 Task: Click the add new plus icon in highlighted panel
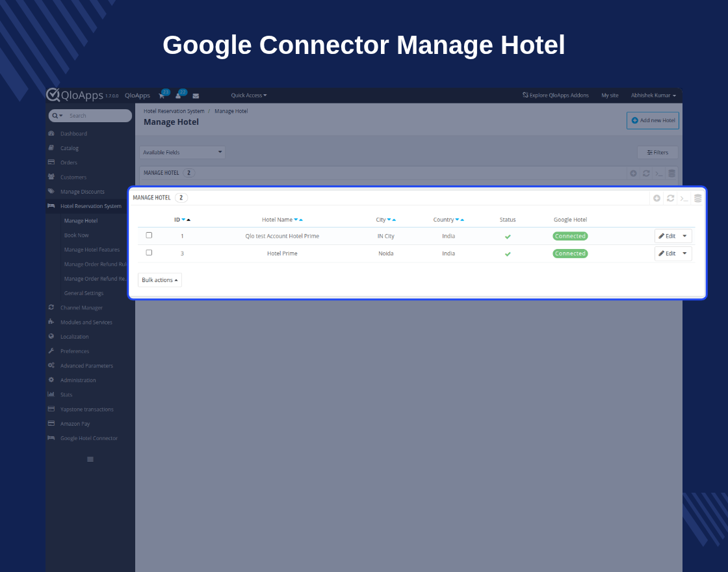(656, 198)
